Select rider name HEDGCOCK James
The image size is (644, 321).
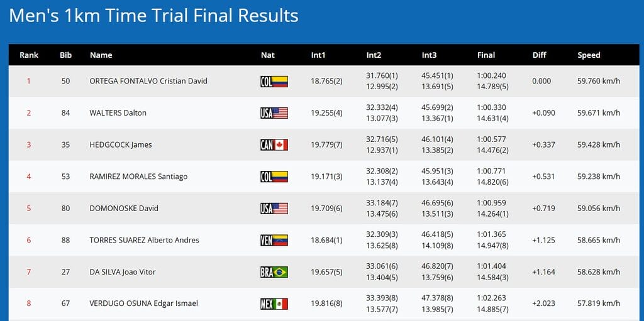[x=121, y=145]
